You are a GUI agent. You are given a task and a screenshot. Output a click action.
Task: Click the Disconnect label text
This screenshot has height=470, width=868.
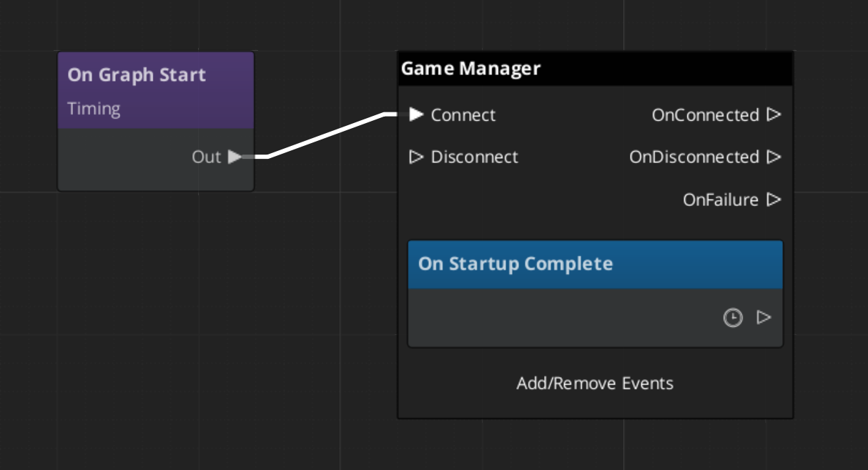coord(474,157)
